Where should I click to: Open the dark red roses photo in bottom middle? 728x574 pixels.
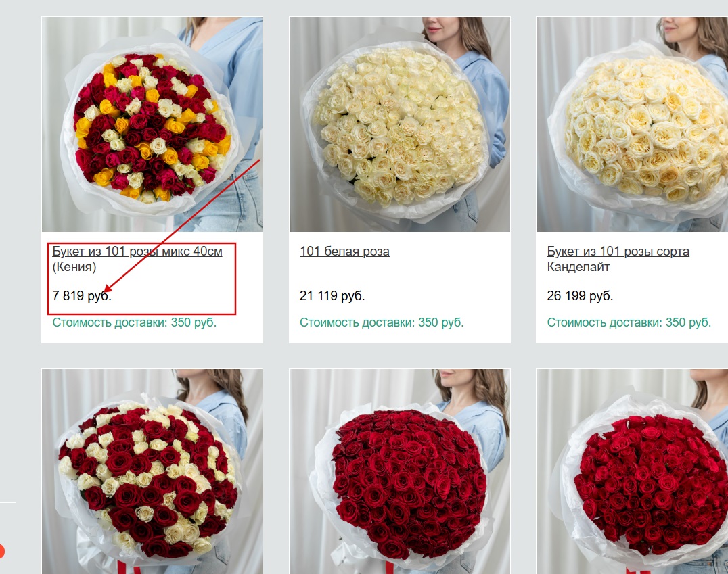400,471
